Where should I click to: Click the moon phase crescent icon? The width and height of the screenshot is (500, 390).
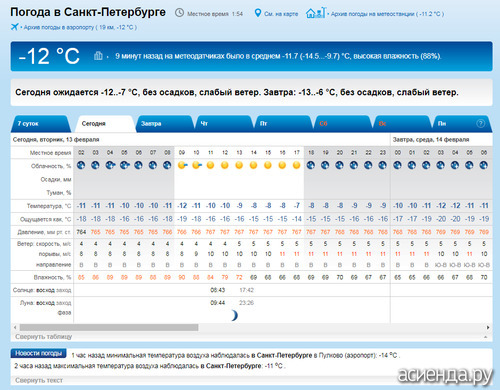point(235,315)
